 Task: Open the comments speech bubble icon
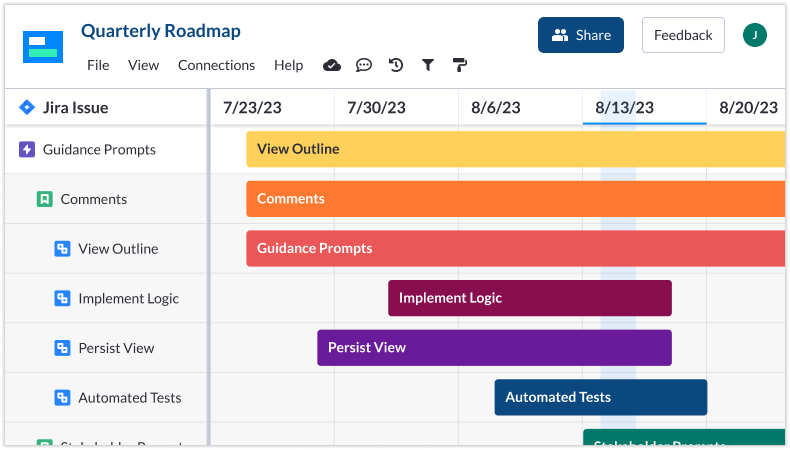pyautogui.click(x=363, y=65)
